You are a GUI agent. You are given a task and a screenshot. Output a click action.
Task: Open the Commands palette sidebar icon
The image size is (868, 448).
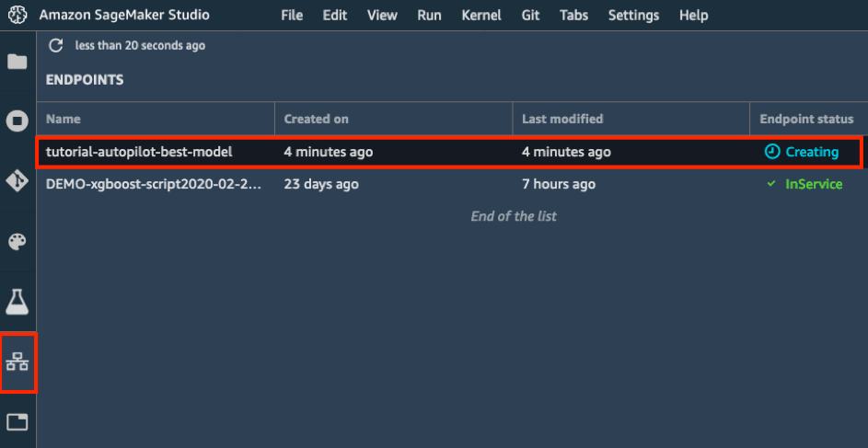pos(17,242)
